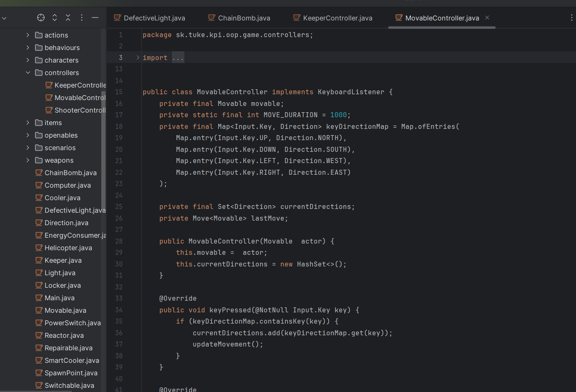Image resolution: width=576 pixels, height=392 pixels.
Task: Click the Helicopter.java file icon in tree
Action: 39,248
